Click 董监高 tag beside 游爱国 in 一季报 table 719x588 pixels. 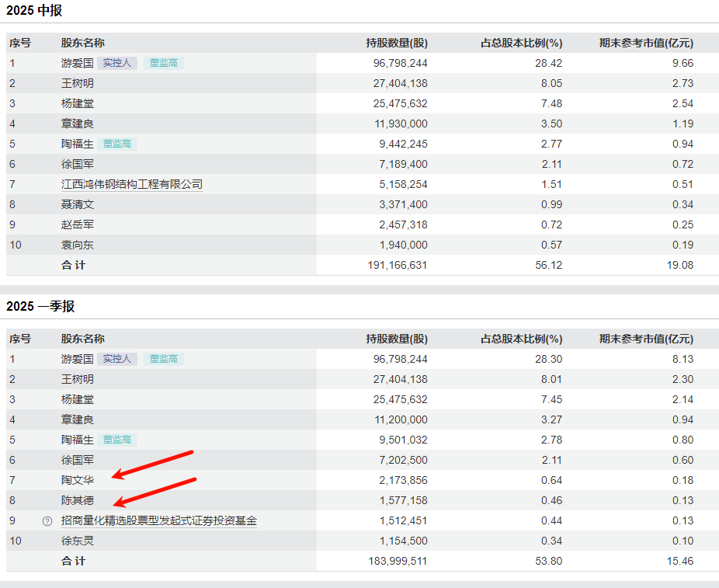pos(164,359)
